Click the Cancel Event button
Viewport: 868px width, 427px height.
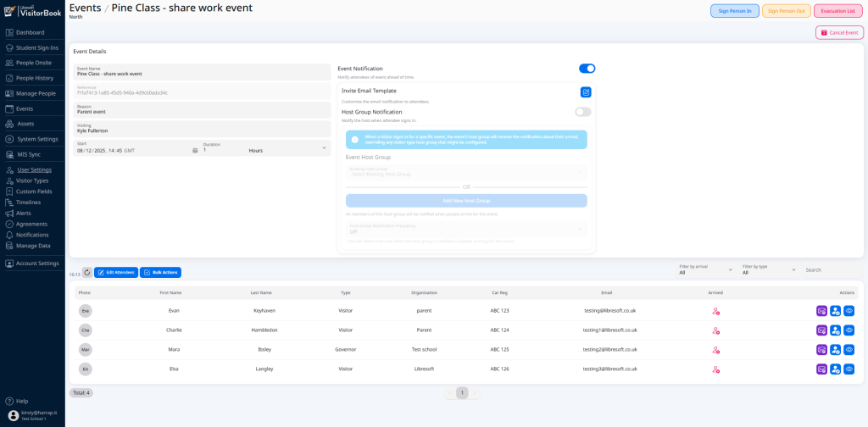pyautogui.click(x=839, y=32)
